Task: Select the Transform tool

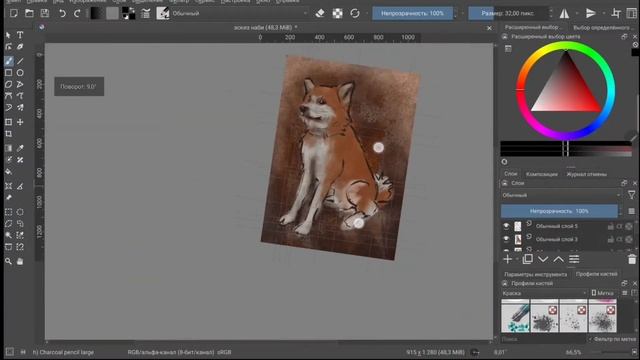Action: [x=8, y=122]
